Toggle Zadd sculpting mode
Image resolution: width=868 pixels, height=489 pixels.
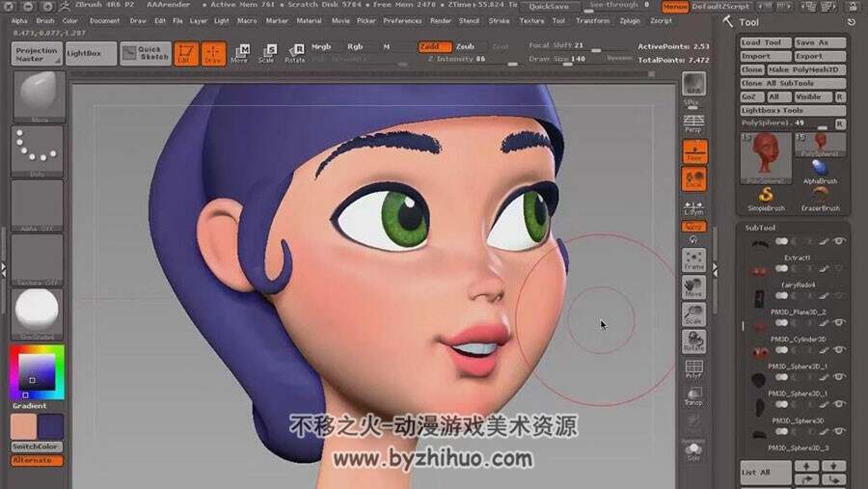coord(435,47)
